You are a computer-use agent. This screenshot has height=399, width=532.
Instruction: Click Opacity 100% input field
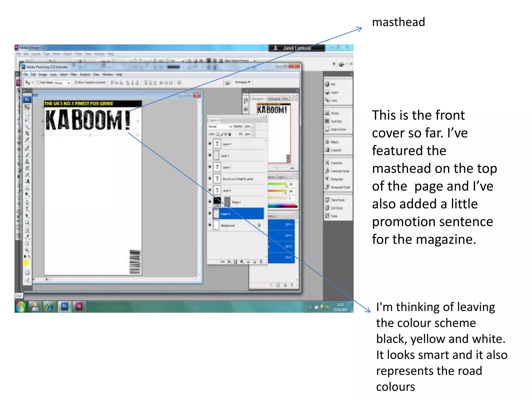(248, 127)
